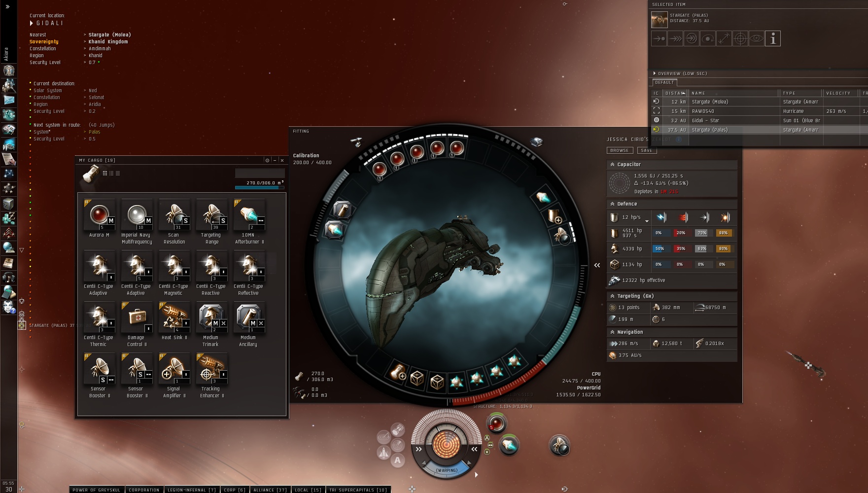Activate the laser turret group module on HUD

(x=496, y=423)
